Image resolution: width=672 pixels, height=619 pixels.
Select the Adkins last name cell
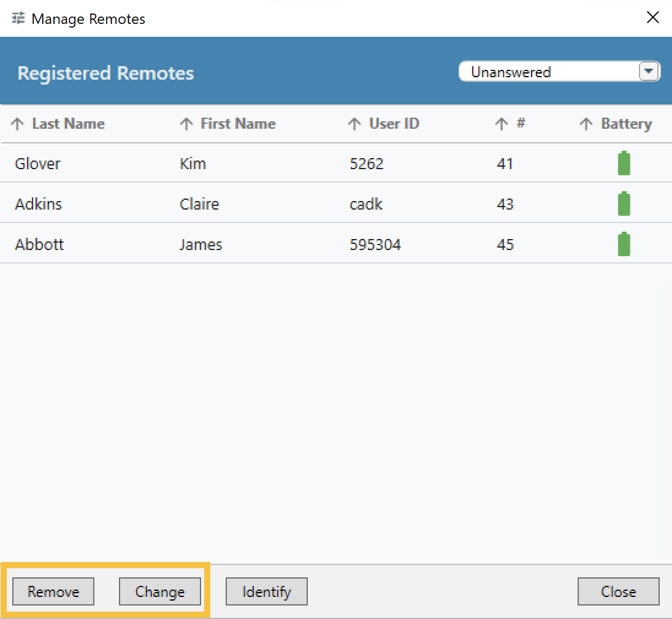[x=38, y=204]
